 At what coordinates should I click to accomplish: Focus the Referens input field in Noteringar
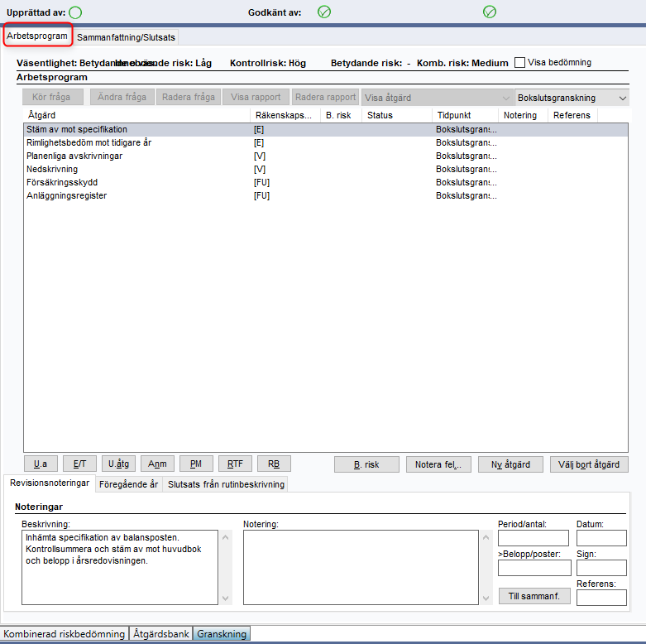pos(601,598)
